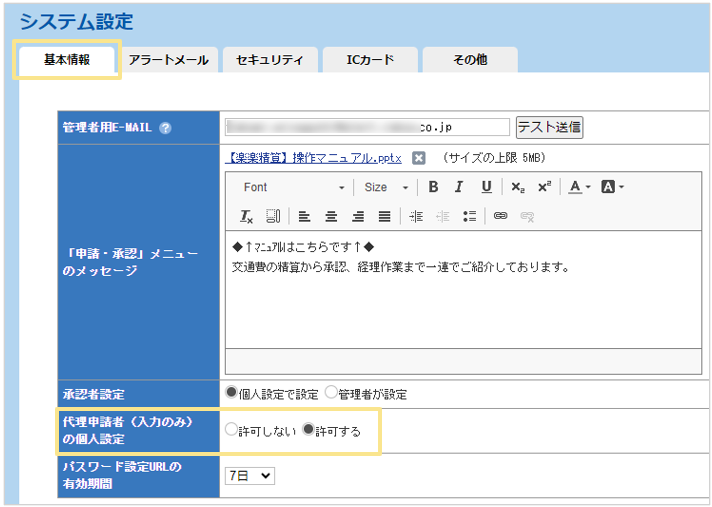This screenshot has height=507, width=712.
Task: Apply superscript formatting
Action: click(544, 187)
